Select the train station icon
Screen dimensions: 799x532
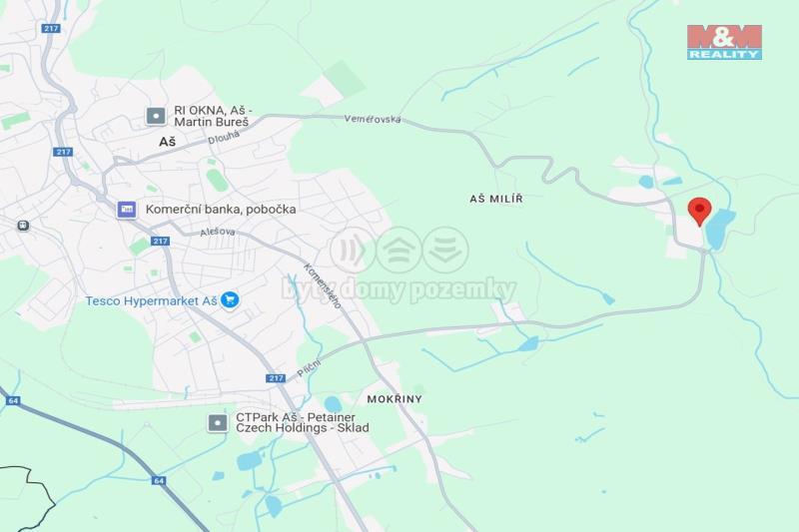[x=22, y=225]
